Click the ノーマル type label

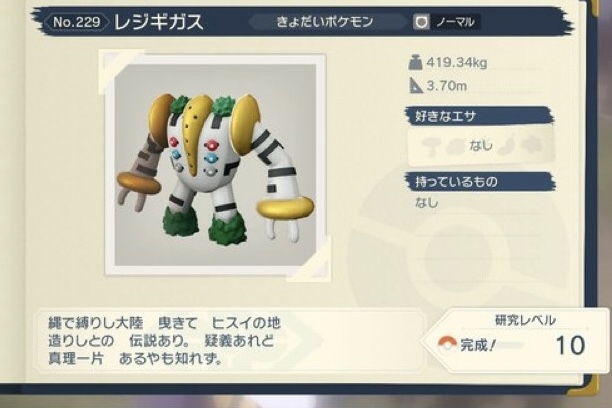[455, 22]
